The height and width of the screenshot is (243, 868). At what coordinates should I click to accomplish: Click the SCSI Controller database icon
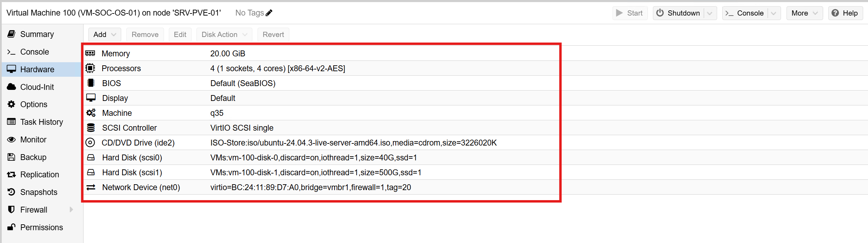click(x=91, y=128)
